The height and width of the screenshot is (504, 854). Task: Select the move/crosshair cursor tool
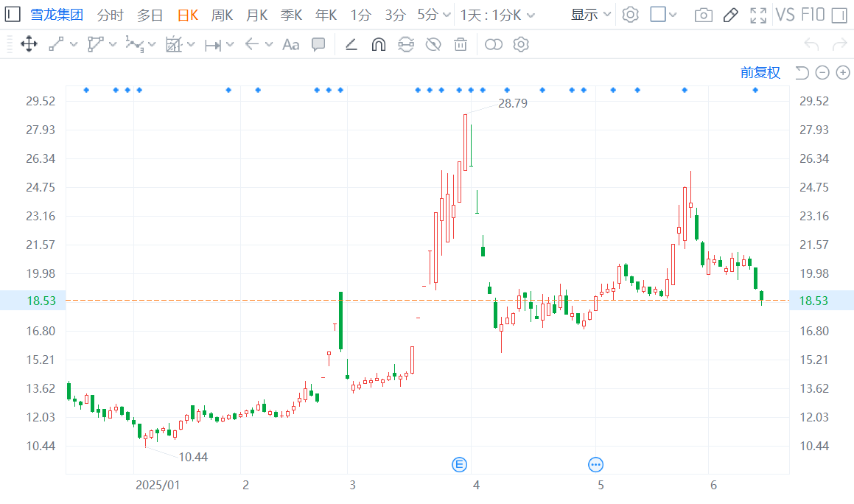[x=29, y=45]
